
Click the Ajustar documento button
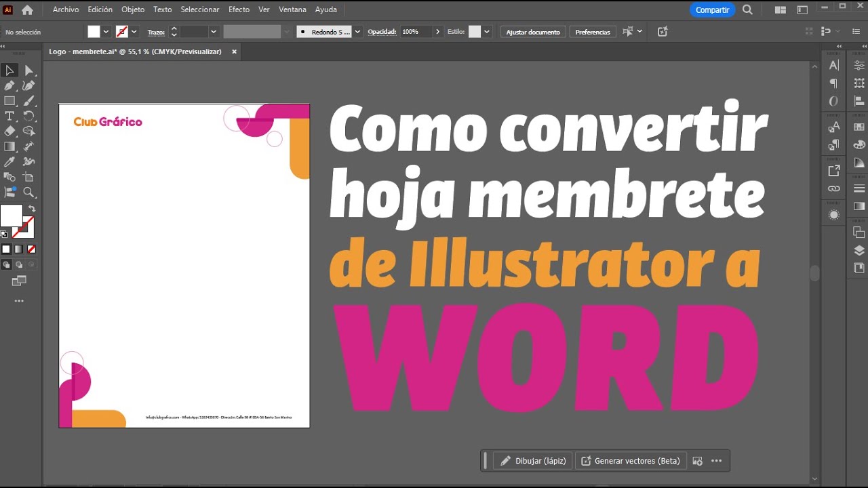point(533,32)
